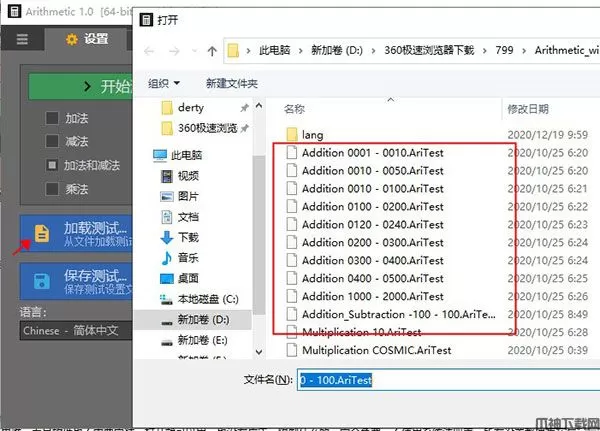Toggle the 加法和减法 checkbox

(52, 165)
